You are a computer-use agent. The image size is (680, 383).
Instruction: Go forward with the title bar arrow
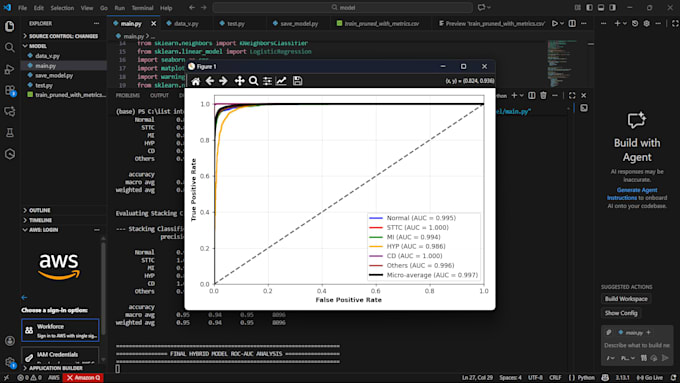(204, 7)
